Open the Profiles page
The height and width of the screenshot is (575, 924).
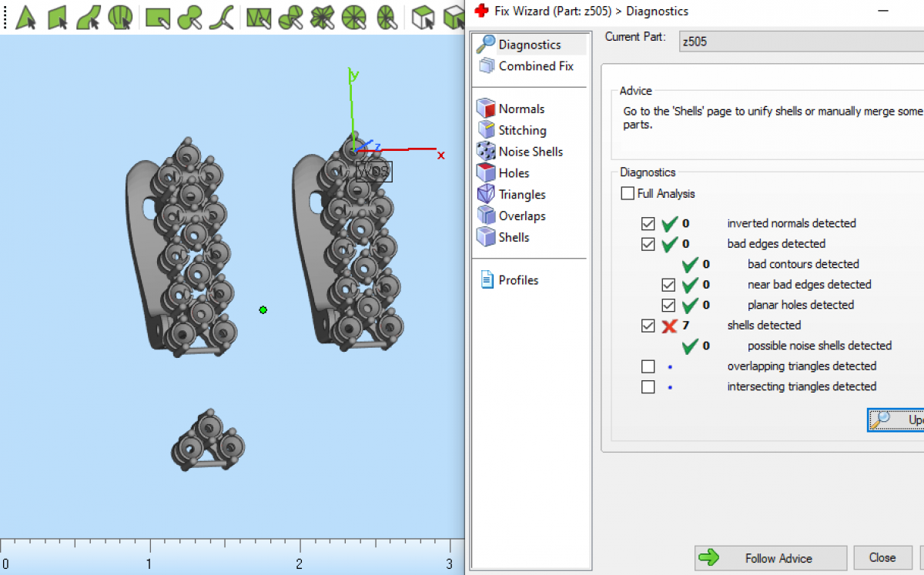click(517, 280)
